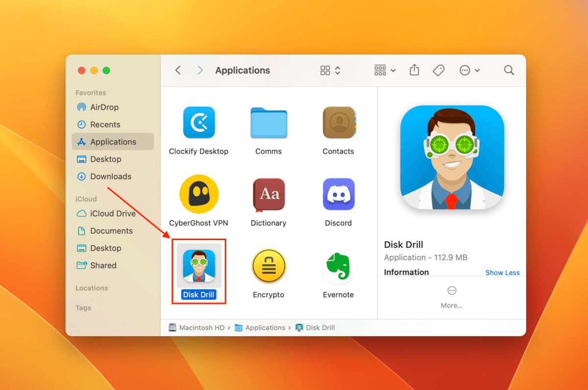The width and height of the screenshot is (588, 390).
Task: Select the Encrypto app icon
Action: coord(269,266)
